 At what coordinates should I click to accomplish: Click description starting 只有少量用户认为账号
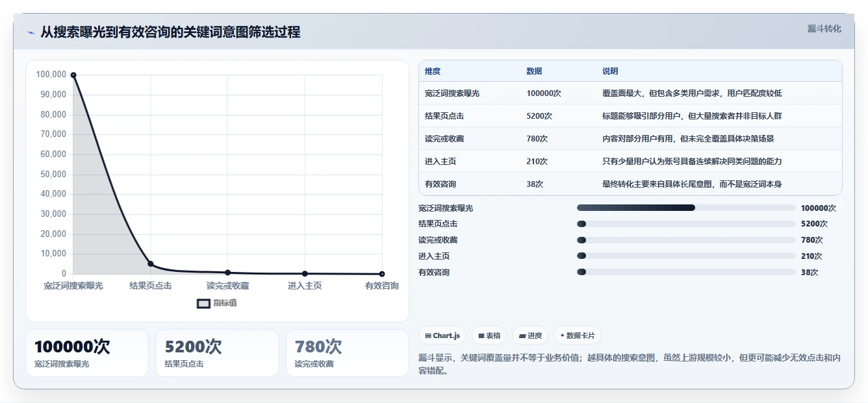click(692, 162)
